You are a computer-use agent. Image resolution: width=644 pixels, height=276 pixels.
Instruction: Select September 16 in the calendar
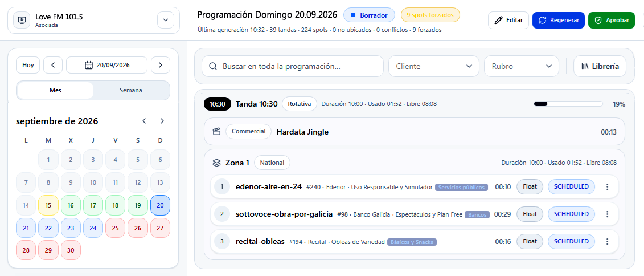pyautogui.click(x=71, y=205)
